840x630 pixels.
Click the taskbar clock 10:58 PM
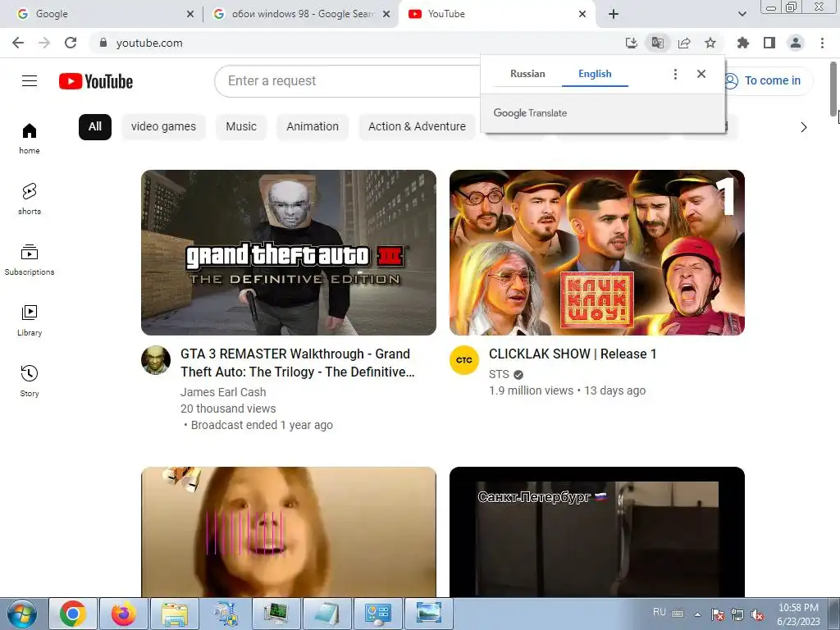pyautogui.click(x=798, y=614)
